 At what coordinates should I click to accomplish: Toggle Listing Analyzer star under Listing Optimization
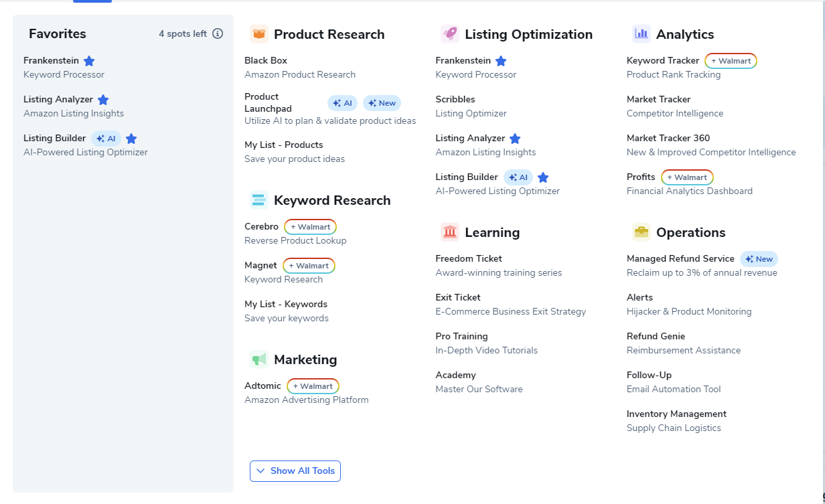click(515, 139)
